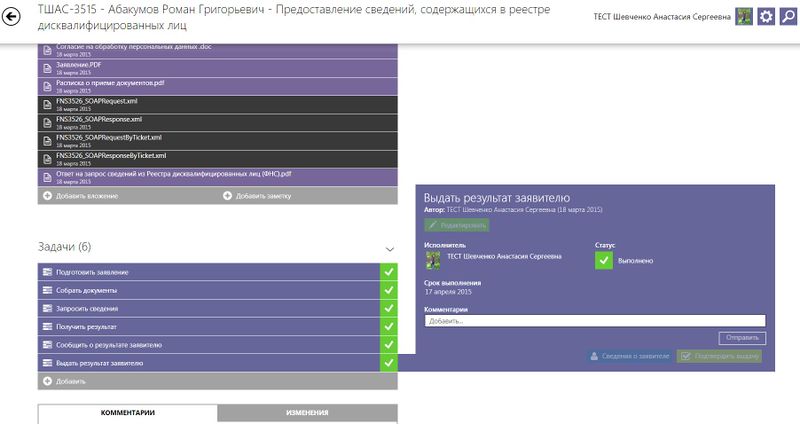Click file icon of Заявление.PDF
This screenshot has height=424, width=800.
(x=47, y=68)
